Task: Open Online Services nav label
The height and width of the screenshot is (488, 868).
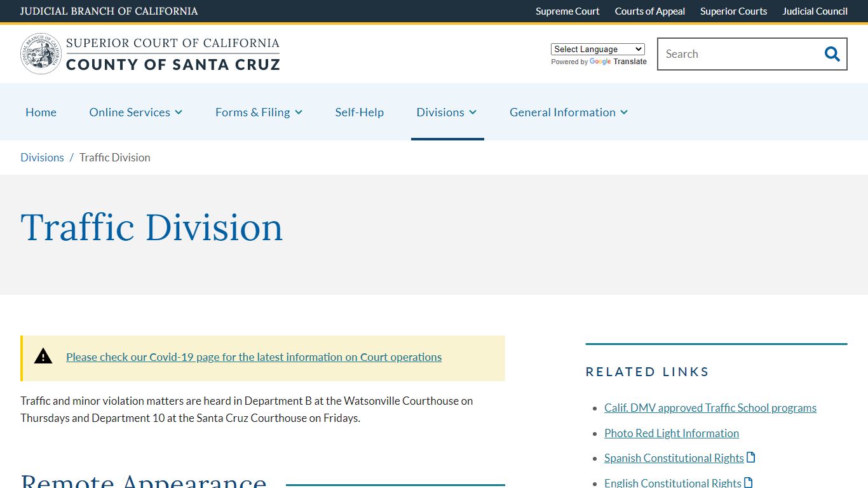Action: tap(130, 112)
